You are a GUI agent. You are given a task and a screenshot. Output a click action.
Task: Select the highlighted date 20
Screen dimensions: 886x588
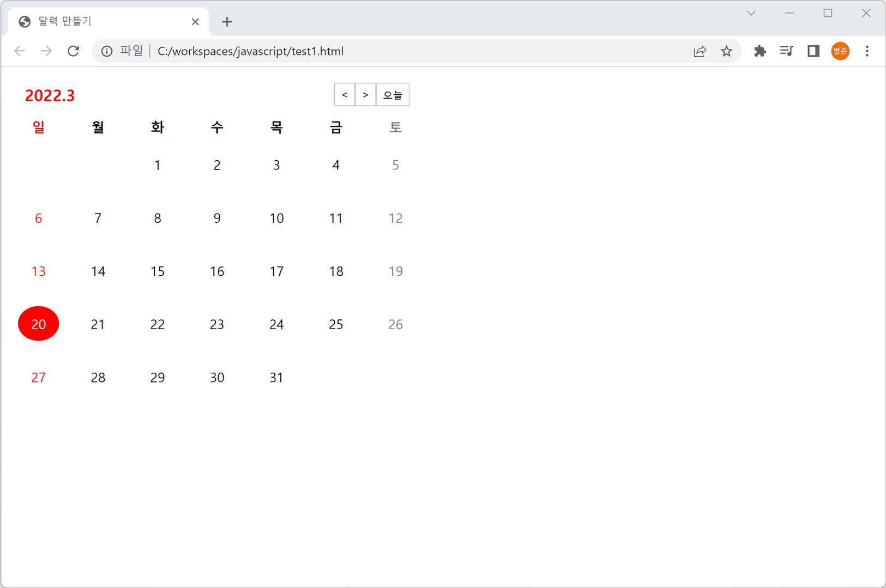click(38, 324)
